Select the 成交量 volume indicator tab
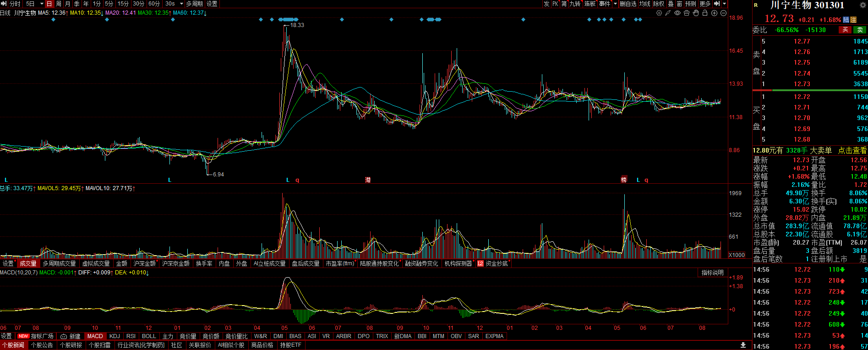 [x=28, y=264]
